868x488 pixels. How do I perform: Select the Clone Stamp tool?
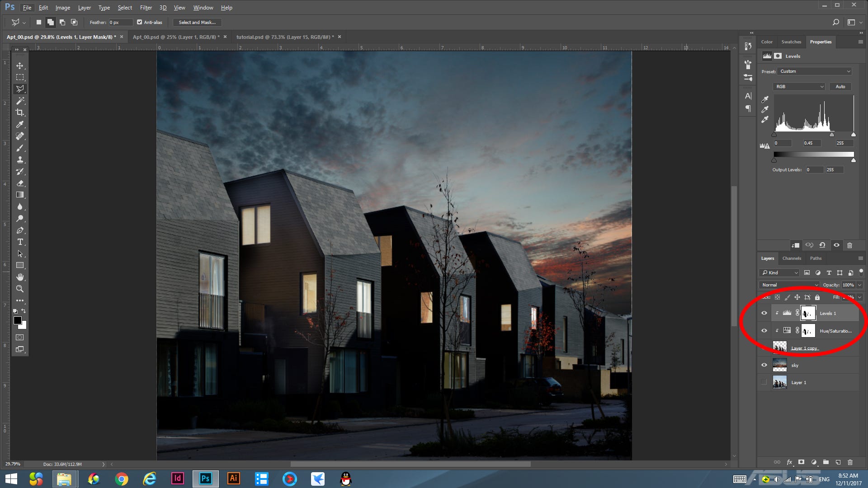tap(20, 160)
